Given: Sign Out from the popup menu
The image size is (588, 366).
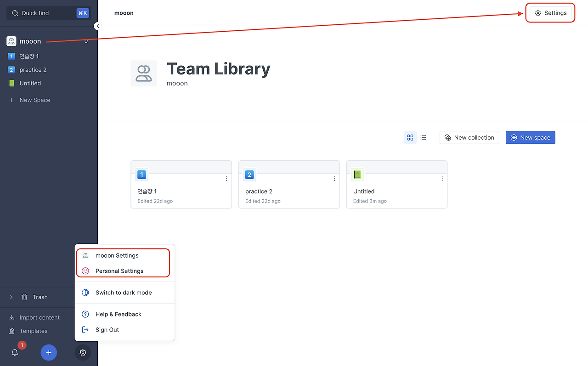Looking at the screenshot, I should tap(124, 330).
